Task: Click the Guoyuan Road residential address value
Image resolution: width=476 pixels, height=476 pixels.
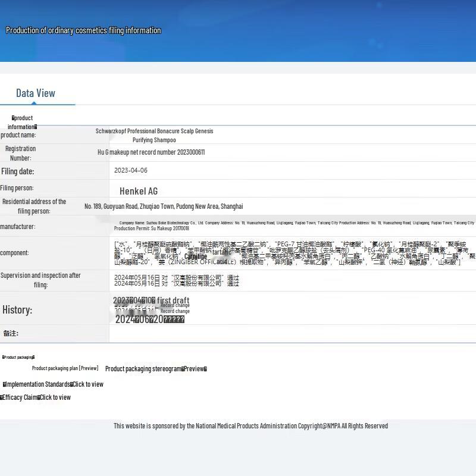Action: [x=164, y=206]
